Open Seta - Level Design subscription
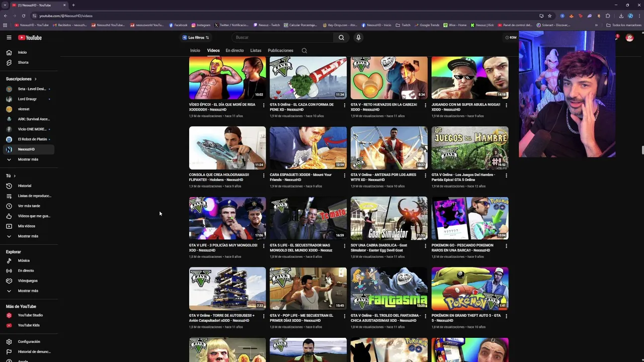This screenshot has height=362, width=644. coord(29,89)
